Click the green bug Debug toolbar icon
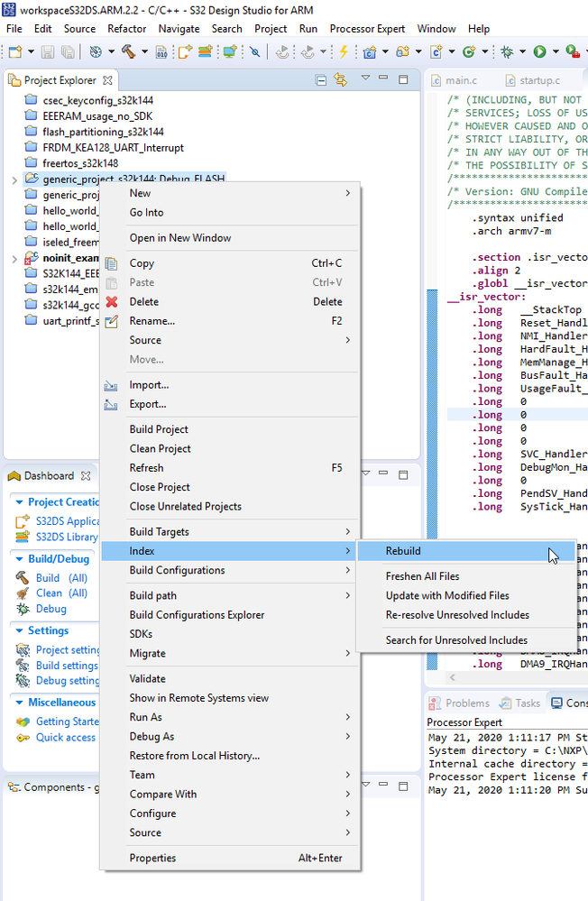The height and width of the screenshot is (901, 588). point(506,51)
